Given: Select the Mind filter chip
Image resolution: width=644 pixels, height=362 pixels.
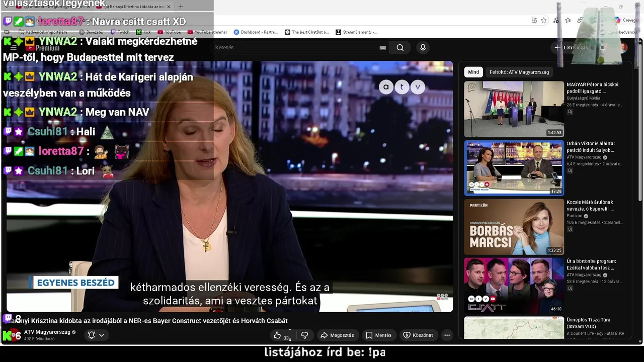Looking at the screenshot, I should pyautogui.click(x=473, y=72).
